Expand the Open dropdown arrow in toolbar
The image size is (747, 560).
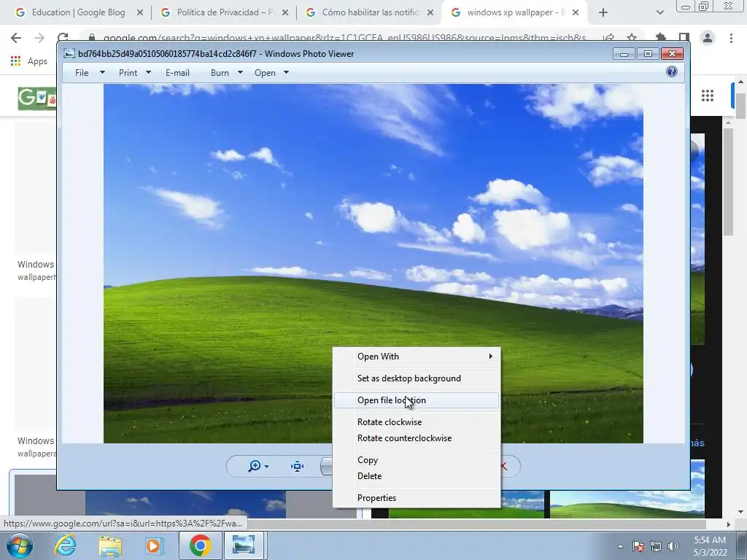pyautogui.click(x=286, y=72)
